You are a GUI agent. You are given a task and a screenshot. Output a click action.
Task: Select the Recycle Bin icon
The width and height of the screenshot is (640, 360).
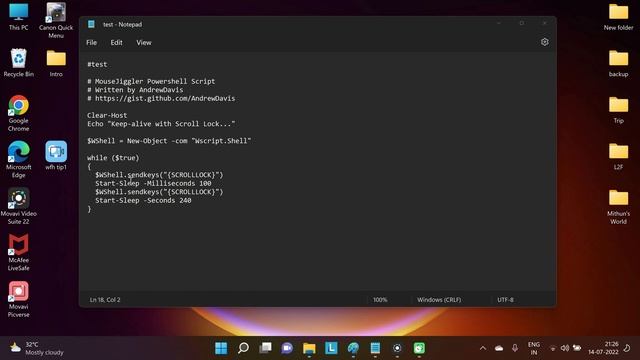pyautogui.click(x=19, y=62)
